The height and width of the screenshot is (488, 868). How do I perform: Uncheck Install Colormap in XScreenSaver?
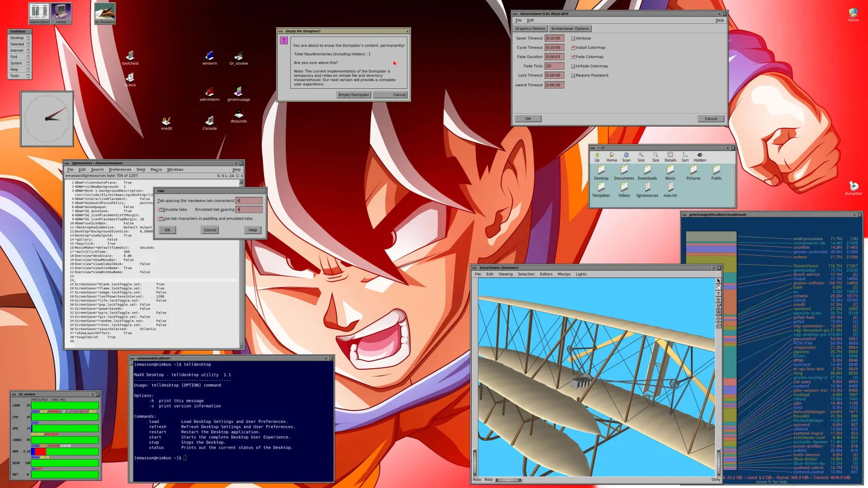573,47
